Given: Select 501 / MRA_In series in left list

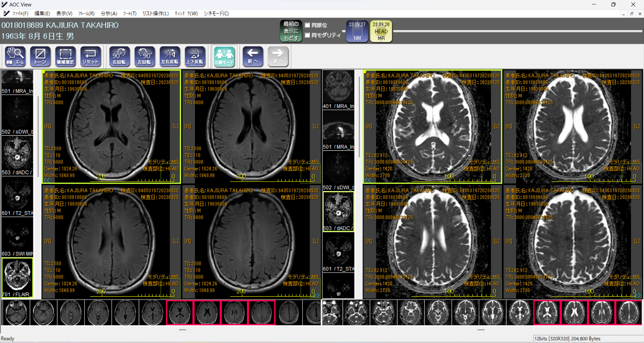Looking at the screenshot, I should pyautogui.click(x=17, y=82).
